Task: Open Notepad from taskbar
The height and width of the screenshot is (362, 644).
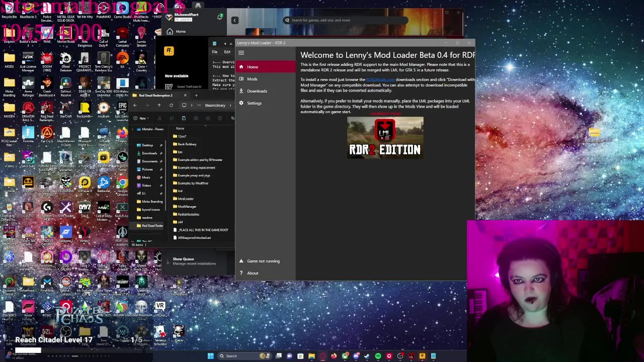Action: 433,356
